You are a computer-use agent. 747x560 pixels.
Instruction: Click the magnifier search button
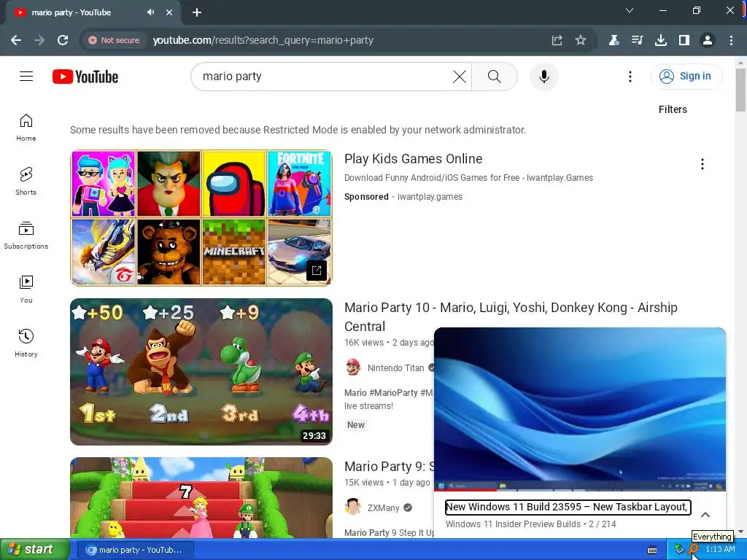click(495, 76)
